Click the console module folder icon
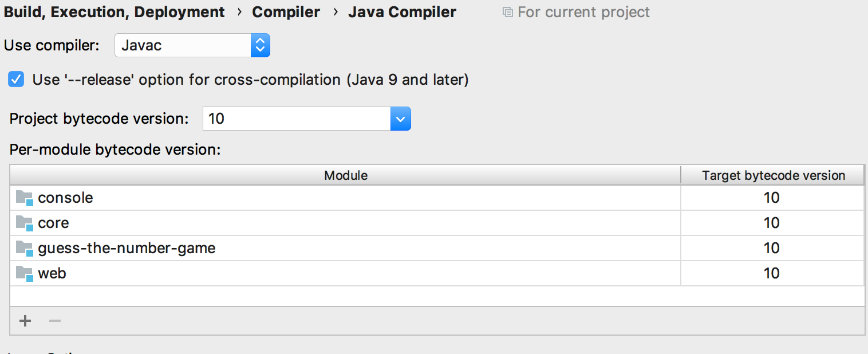Viewport: 868px width, 354px height. pos(25,198)
